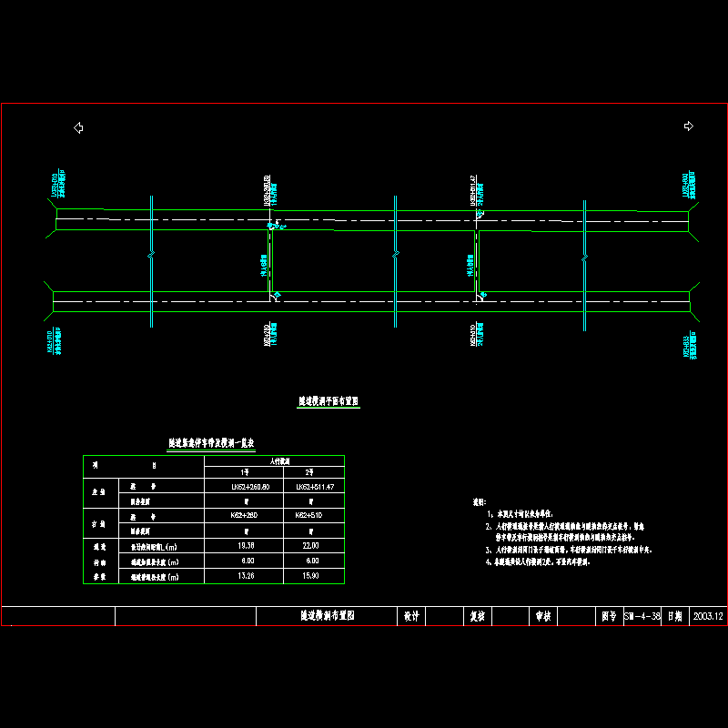Click the right-pointing arrow at top right

click(688, 126)
